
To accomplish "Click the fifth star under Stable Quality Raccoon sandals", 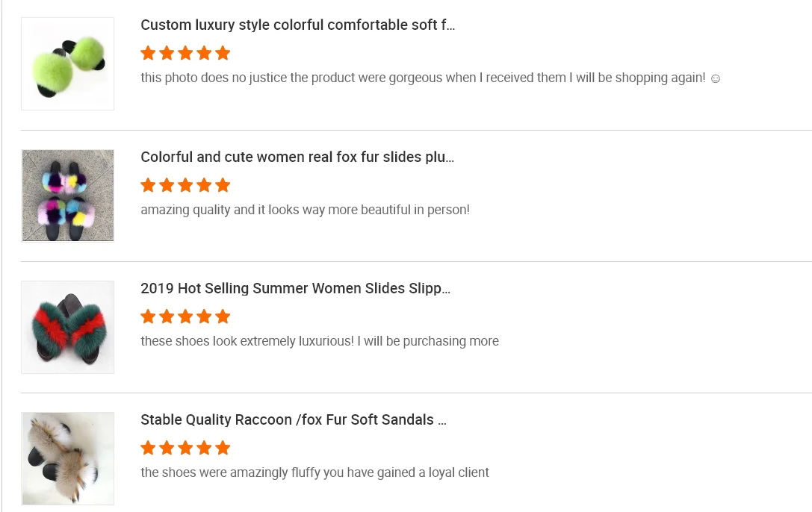I will pyautogui.click(x=223, y=448).
